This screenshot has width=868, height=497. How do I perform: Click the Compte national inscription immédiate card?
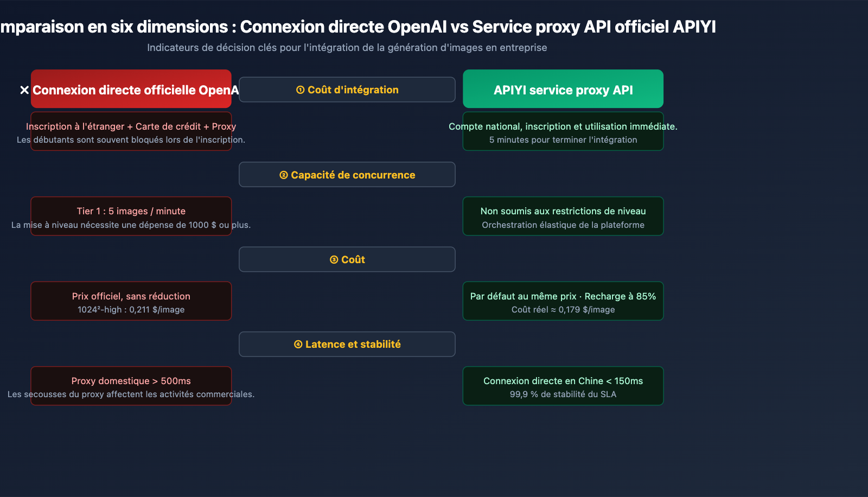click(563, 131)
